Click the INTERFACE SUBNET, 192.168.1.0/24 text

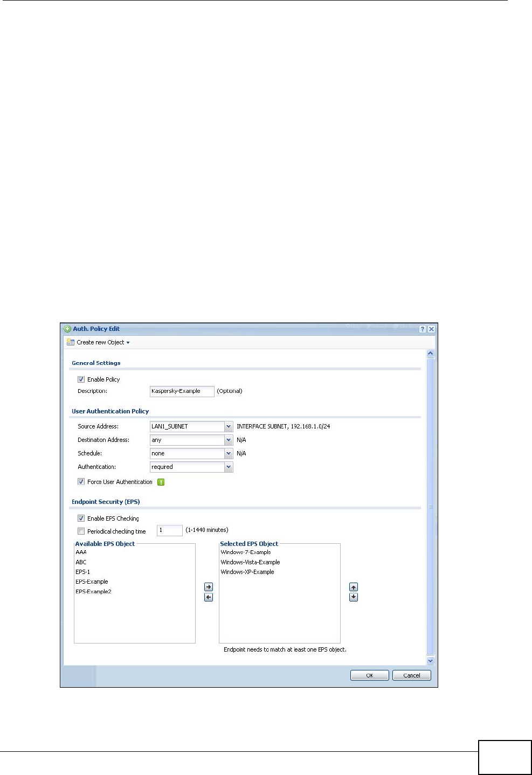[x=284, y=426]
